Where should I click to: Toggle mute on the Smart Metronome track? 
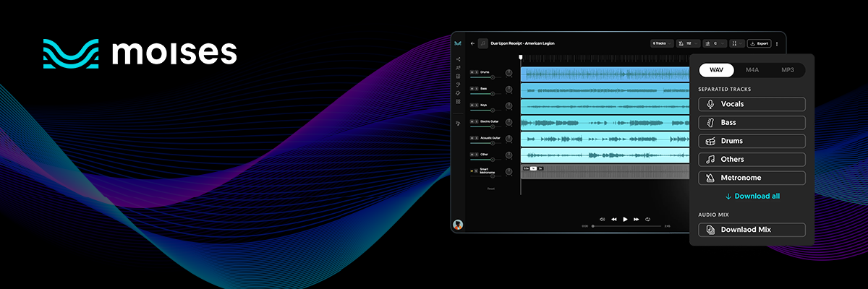point(472,171)
